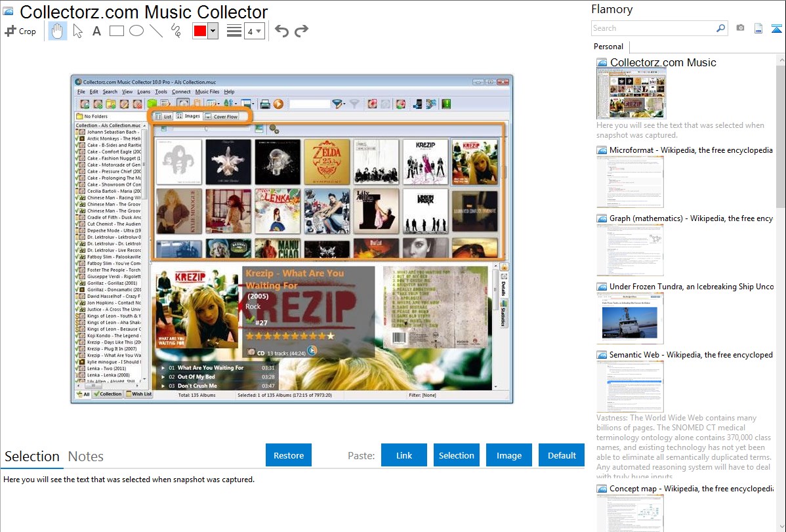786x532 pixels.
Task: Click the snapshot list scrollbar thumb
Action: click(x=781, y=136)
